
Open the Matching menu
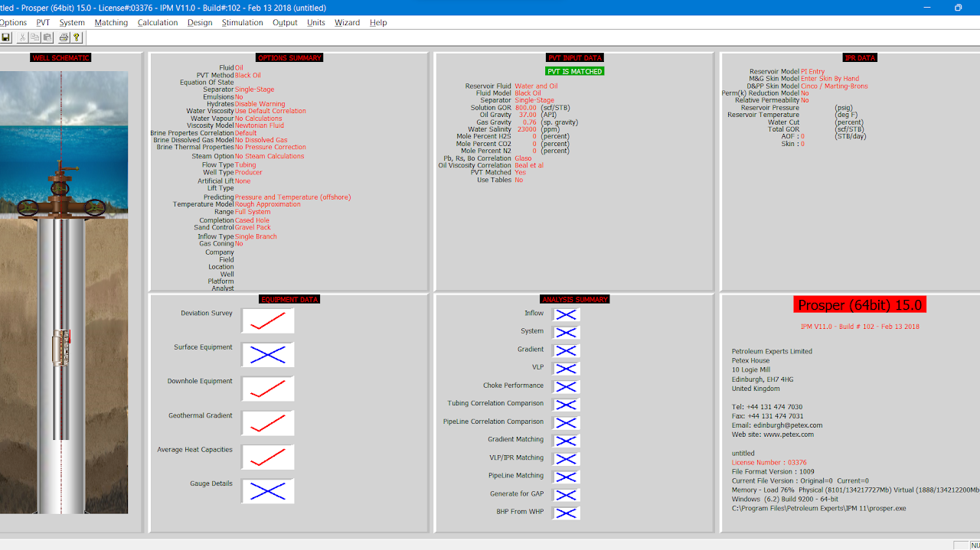pyautogui.click(x=111, y=22)
